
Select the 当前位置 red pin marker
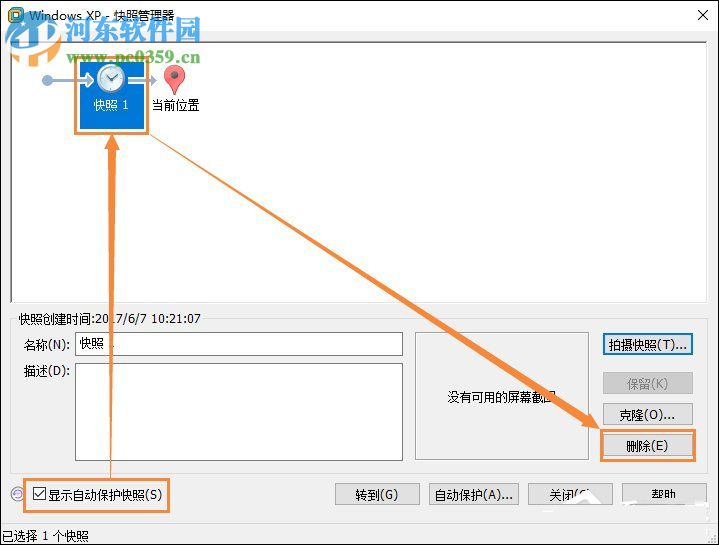(174, 79)
